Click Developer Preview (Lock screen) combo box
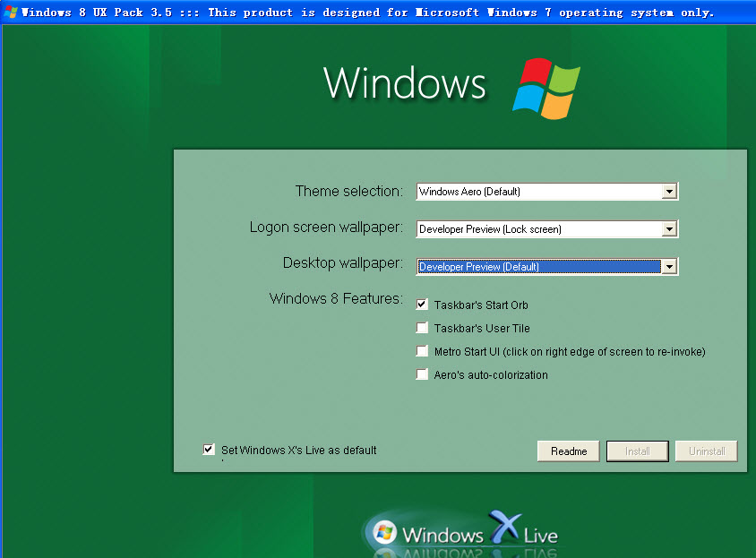 [x=547, y=229]
